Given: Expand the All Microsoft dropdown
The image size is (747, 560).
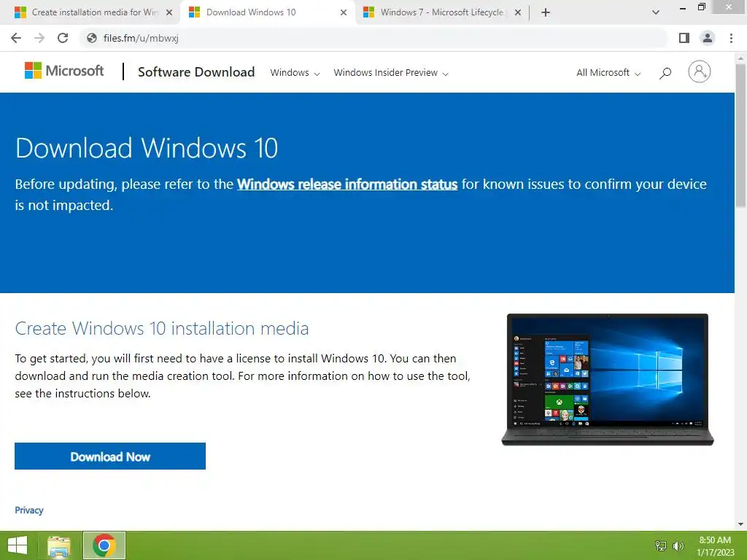Looking at the screenshot, I should [x=608, y=73].
